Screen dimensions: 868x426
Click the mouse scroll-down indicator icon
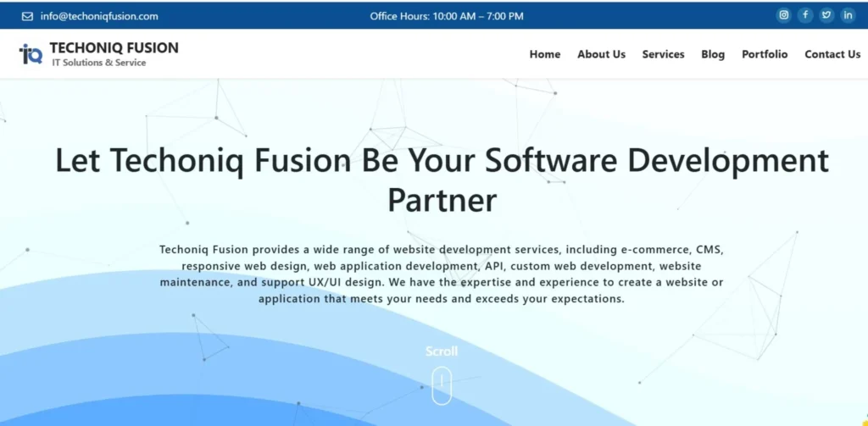pos(442,385)
